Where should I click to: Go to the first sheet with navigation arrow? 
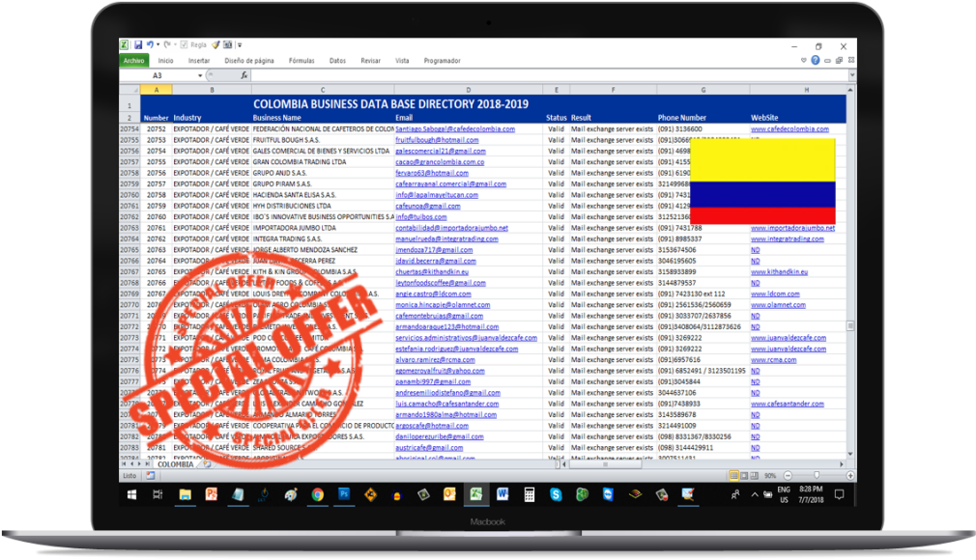pos(124,464)
